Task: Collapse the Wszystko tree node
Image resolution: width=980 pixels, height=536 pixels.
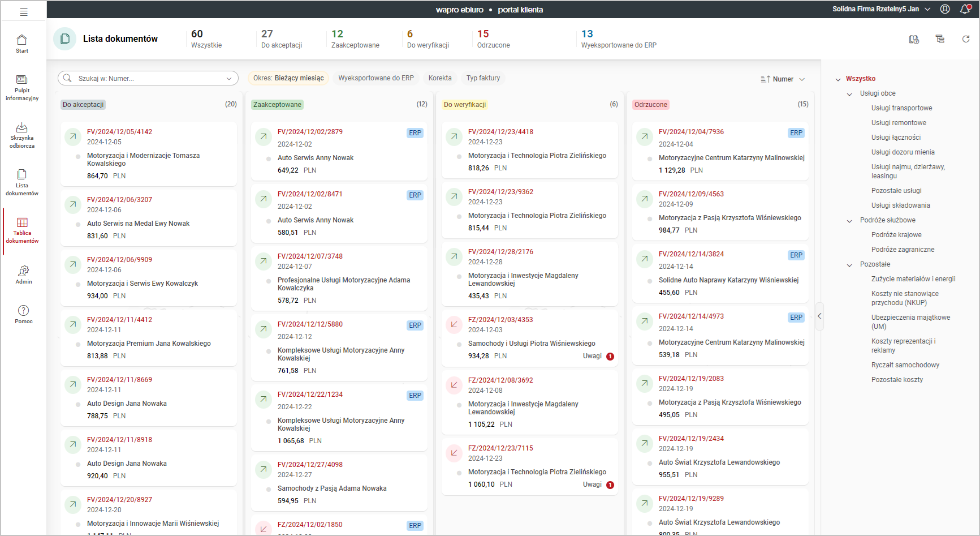Action: pos(838,79)
